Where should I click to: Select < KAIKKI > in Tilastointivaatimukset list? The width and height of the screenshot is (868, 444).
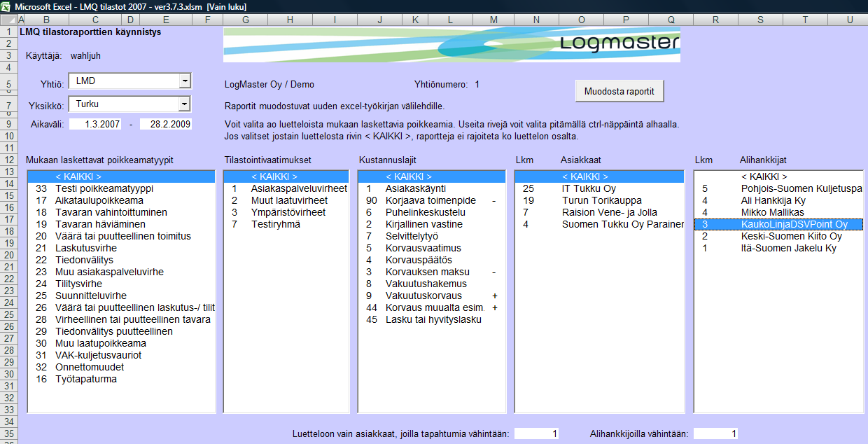tap(286, 177)
